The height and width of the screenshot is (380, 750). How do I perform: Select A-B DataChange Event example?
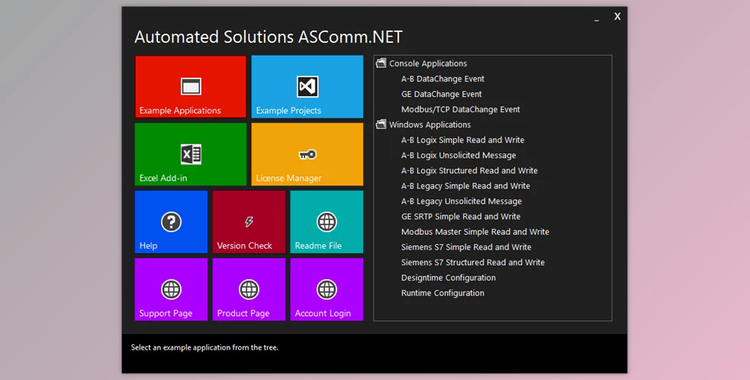click(x=442, y=78)
